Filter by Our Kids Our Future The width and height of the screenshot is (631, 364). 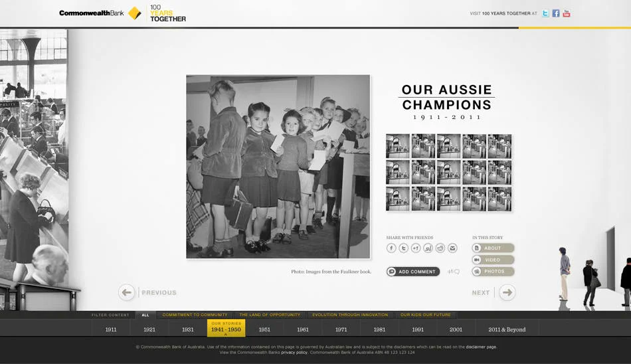[x=425, y=315]
